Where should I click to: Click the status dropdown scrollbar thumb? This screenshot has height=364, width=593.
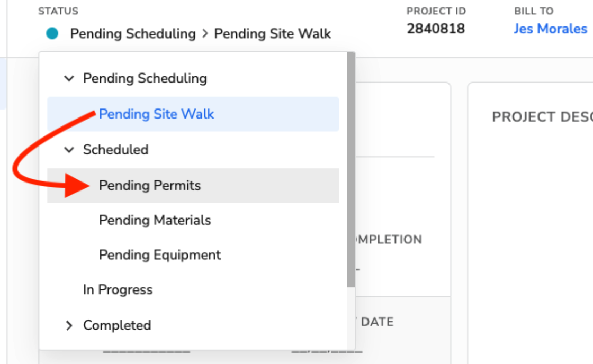point(351,170)
